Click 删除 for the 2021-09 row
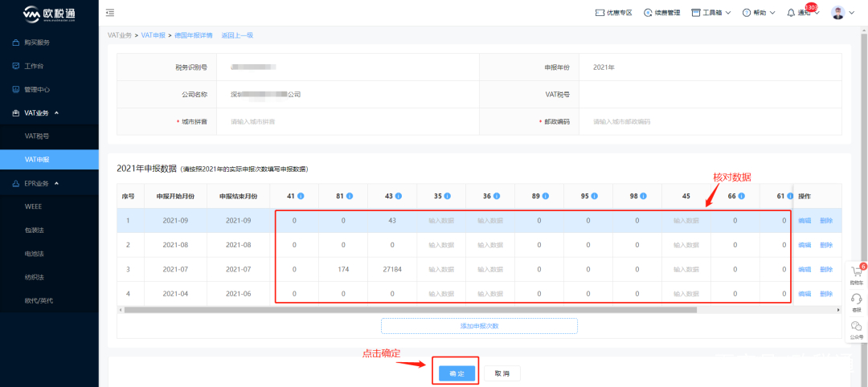 pyautogui.click(x=826, y=221)
